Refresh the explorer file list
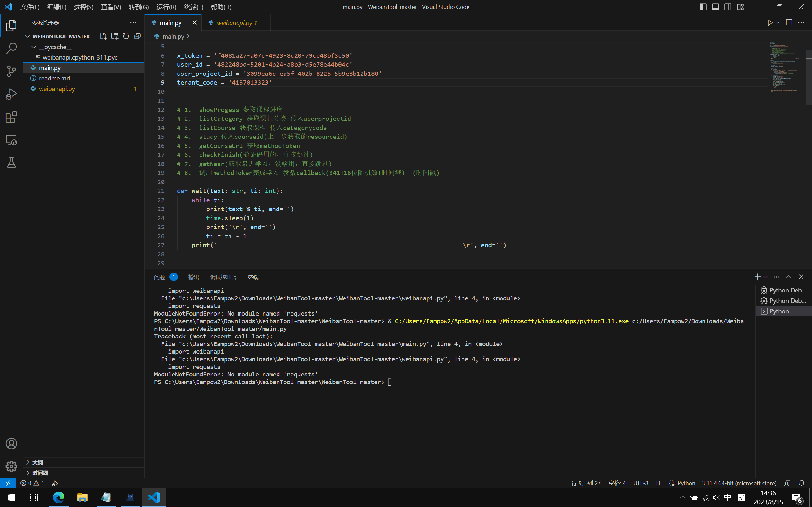 tap(126, 36)
